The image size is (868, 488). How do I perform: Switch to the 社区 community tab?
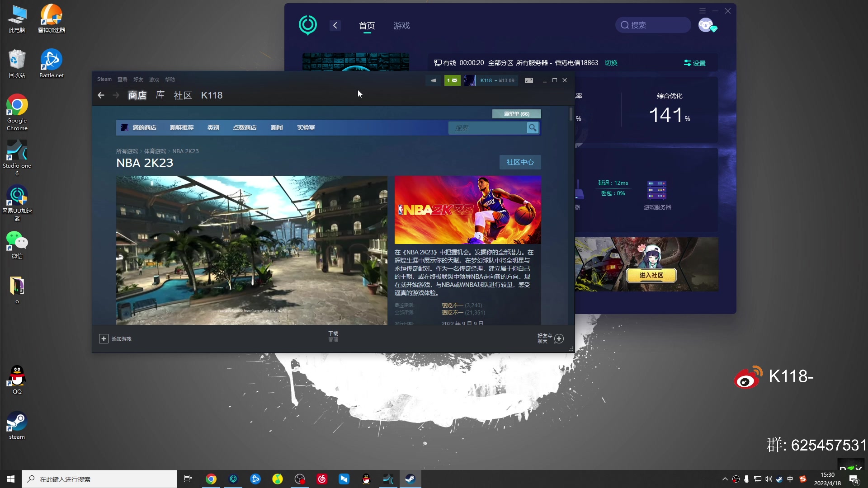[183, 95]
